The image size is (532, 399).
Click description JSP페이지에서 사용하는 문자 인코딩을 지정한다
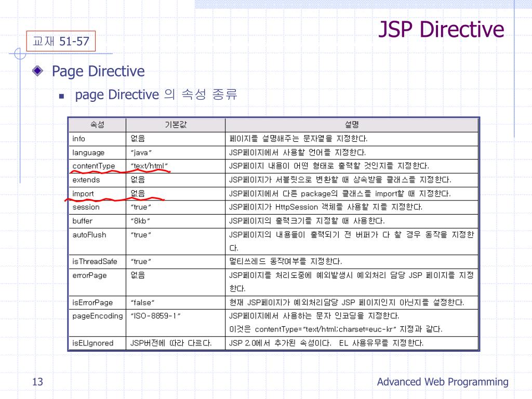pos(314,316)
